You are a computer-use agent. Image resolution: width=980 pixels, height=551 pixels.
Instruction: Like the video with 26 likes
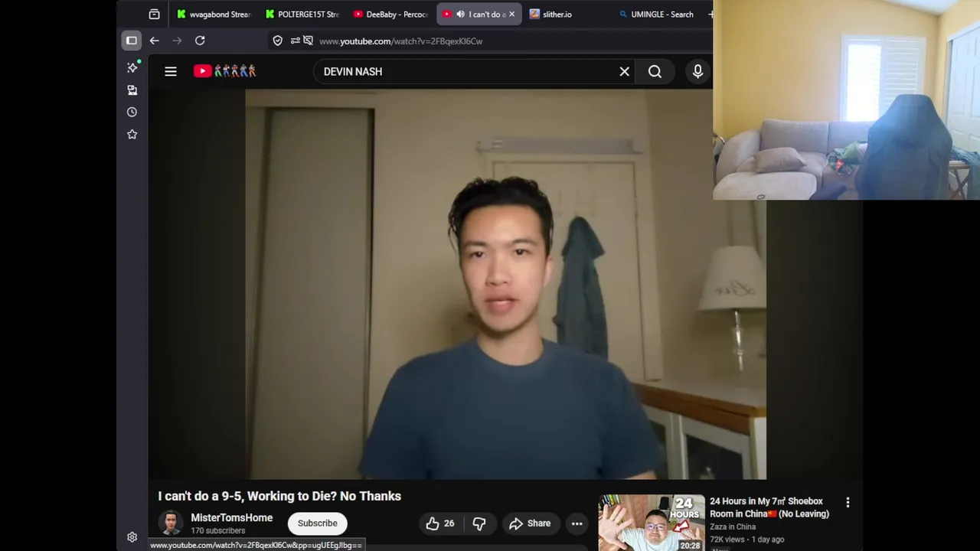point(440,523)
